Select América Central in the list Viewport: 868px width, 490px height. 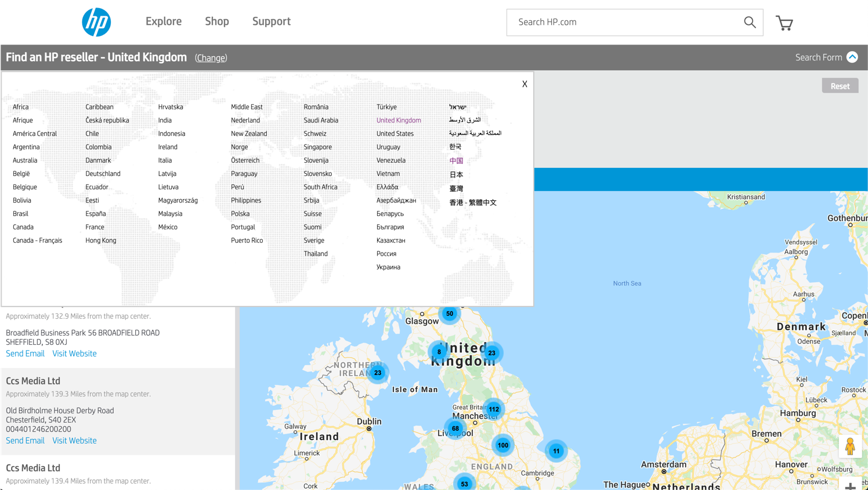[x=35, y=134]
